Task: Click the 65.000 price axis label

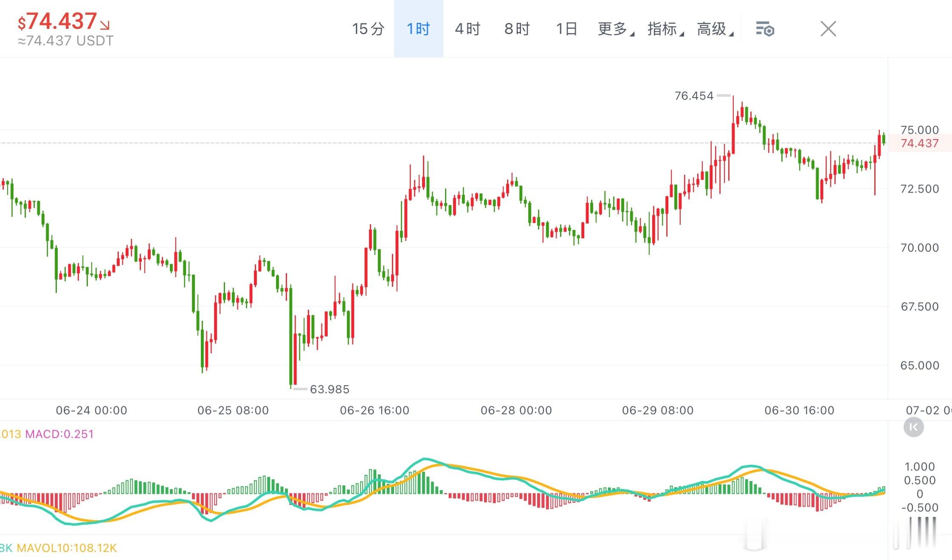Action: [920, 366]
